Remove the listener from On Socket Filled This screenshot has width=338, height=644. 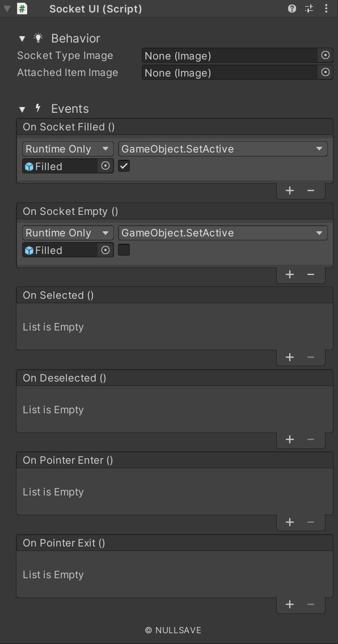310,190
